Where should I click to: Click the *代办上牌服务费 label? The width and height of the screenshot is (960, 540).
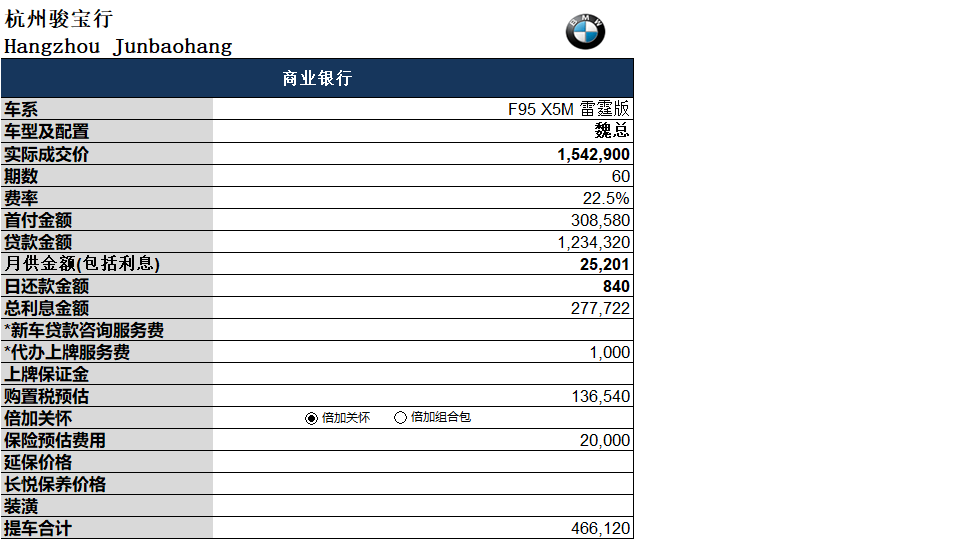67,353
